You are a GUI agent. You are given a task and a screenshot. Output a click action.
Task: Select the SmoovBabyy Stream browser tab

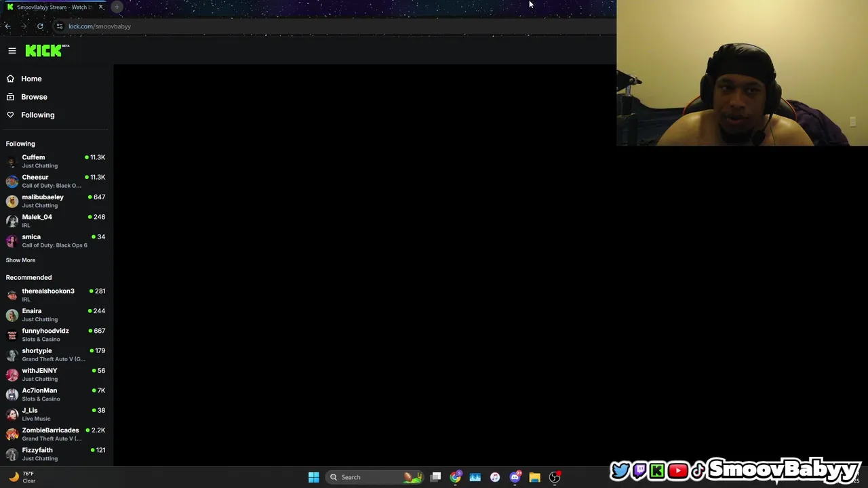coord(54,7)
